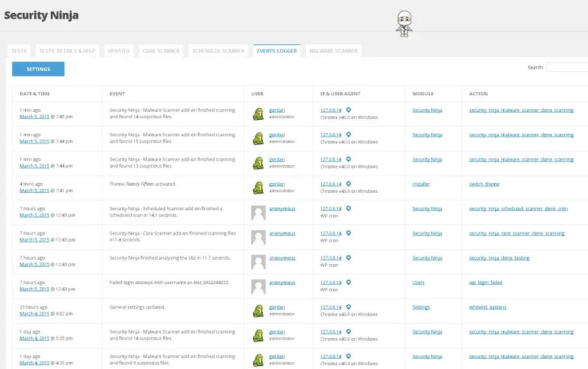
Task: Click the March 4, 2015 link at 9:02 pm
Action: click(x=35, y=314)
